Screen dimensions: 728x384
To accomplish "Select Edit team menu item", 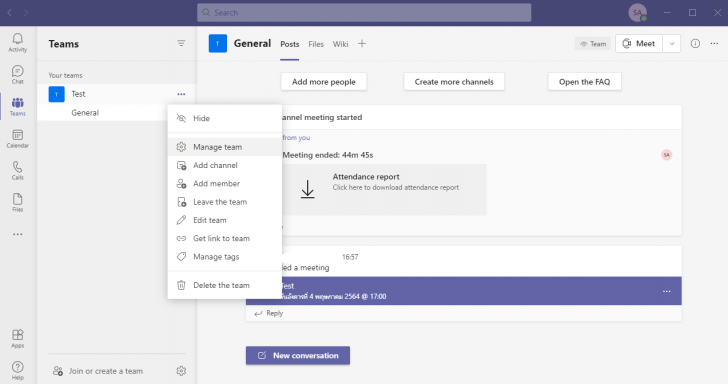I will [225, 220].
